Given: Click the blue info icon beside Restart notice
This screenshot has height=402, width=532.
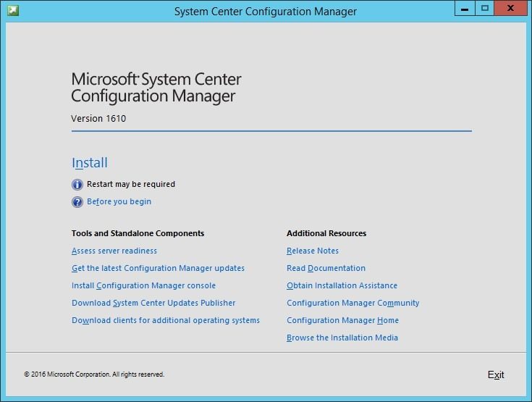Looking at the screenshot, I should click(77, 185).
